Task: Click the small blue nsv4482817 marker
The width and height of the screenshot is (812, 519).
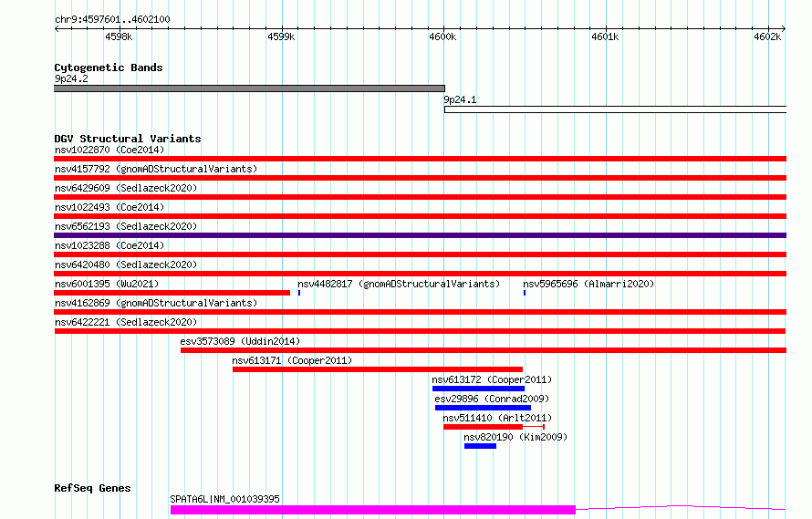Action: pyautogui.click(x=299, y=293)
